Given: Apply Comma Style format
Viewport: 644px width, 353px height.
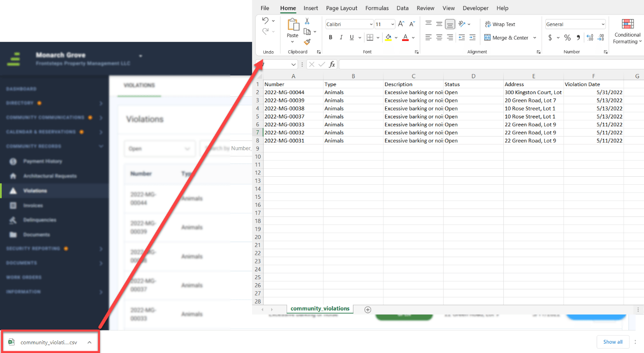Looking at the screenshot, I should (578, 38).
